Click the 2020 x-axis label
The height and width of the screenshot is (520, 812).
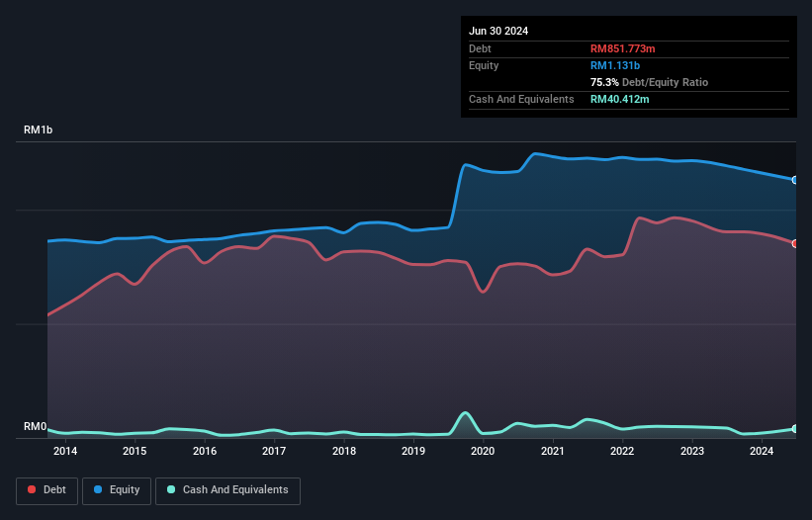(483, 451)
